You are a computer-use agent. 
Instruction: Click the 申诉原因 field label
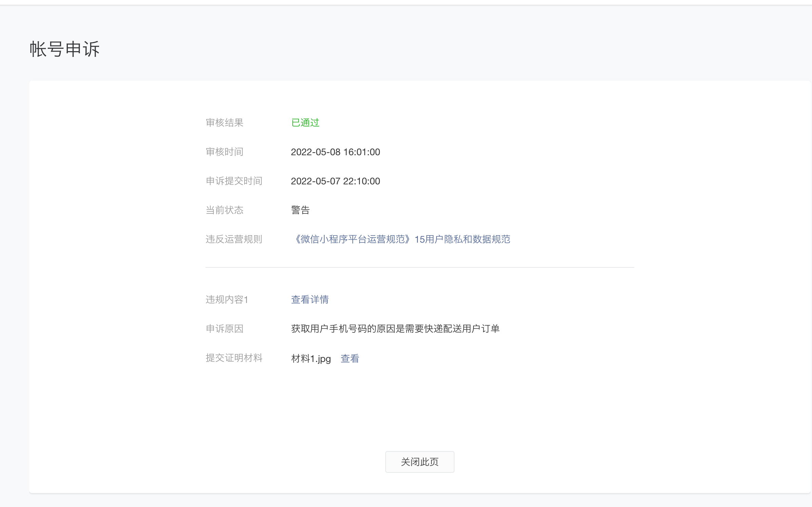click(x=225, y=329)
